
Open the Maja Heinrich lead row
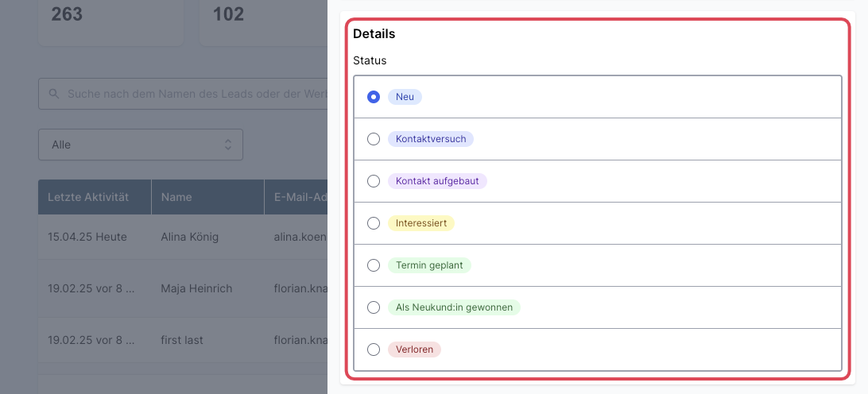pyautogui.click(x=183, y=288)
